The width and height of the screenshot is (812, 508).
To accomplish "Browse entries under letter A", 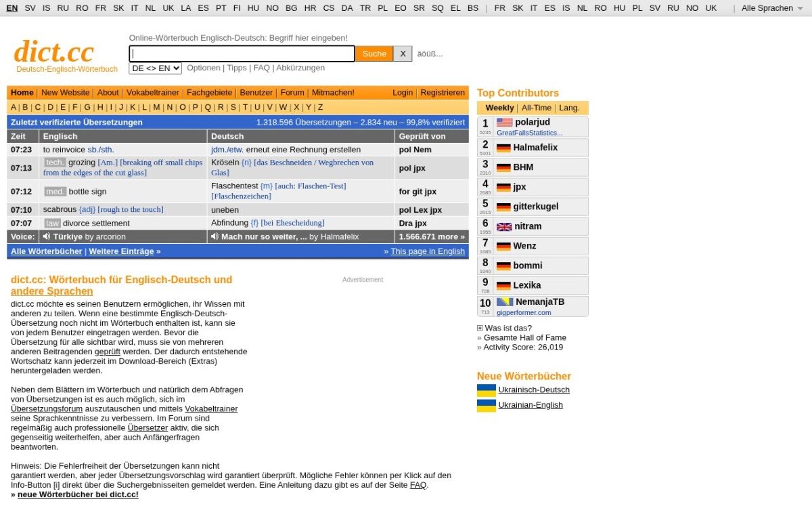I will point(14,107).
